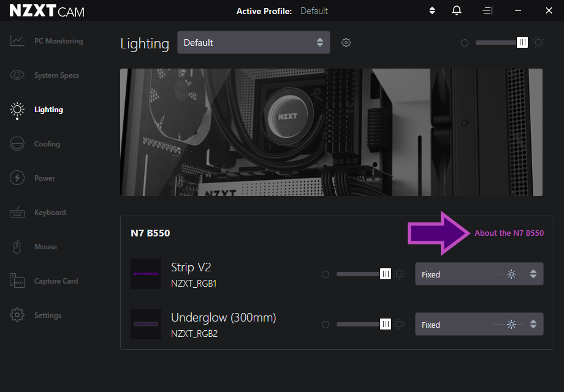Click the Underglow brightness slider

click(364, 325)
